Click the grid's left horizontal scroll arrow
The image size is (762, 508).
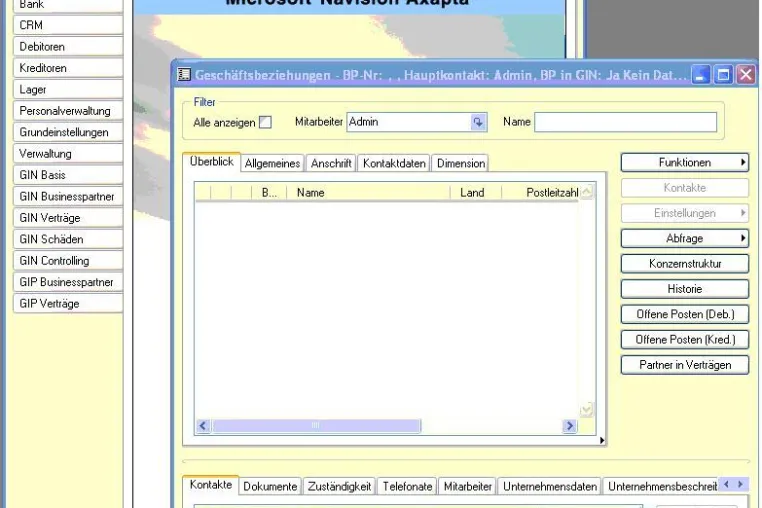click(x=203, y=426)
